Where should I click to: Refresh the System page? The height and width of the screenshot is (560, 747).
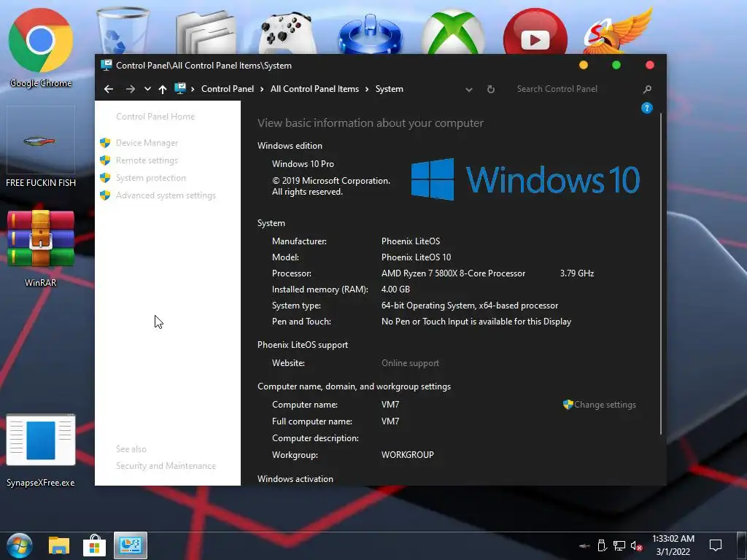pyautogui.click(x=491, y=89)
